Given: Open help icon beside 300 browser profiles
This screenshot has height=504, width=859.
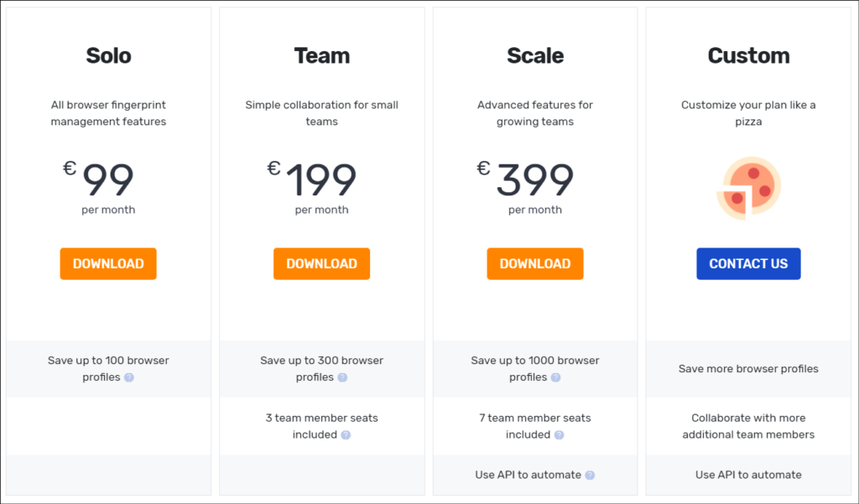Looking at the screenshot, I should coord(342,377).
